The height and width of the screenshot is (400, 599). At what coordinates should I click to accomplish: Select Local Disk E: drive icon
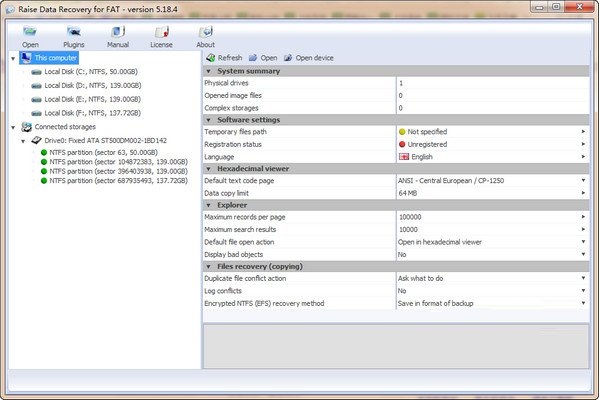pos(36,99)
